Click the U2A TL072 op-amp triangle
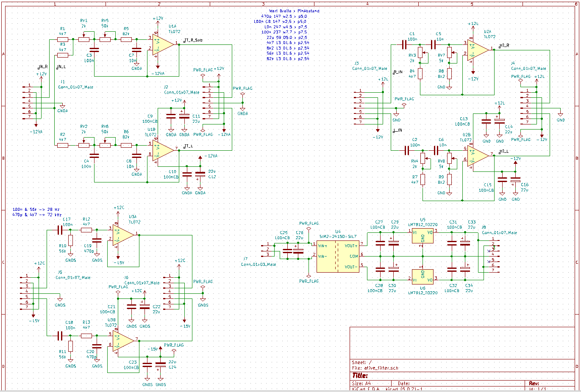 (478, 50)
